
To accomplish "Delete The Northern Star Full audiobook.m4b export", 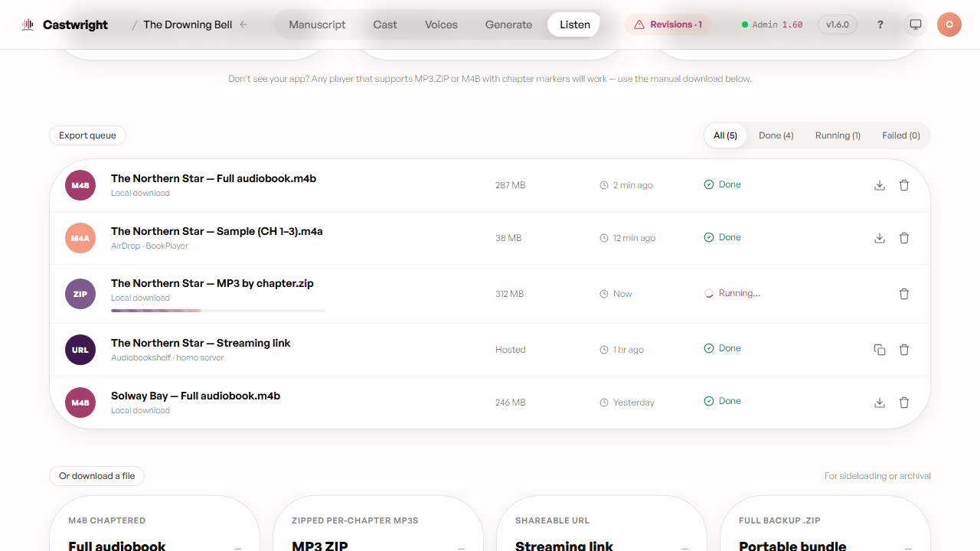I will (904, 185).
